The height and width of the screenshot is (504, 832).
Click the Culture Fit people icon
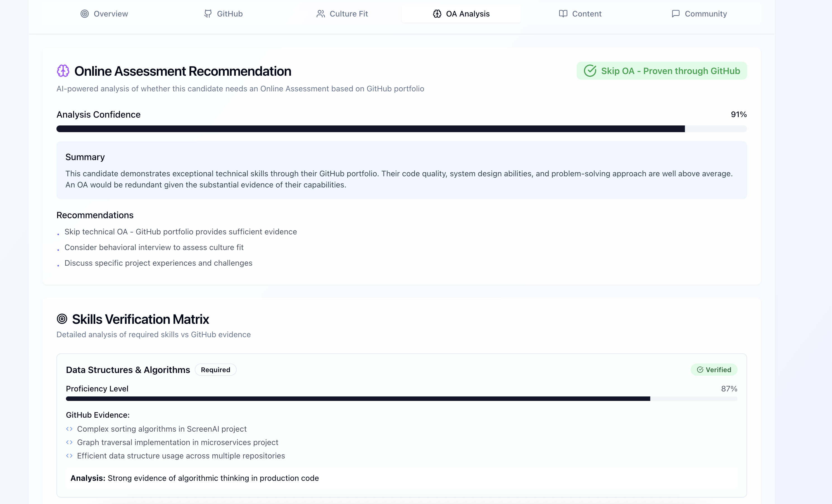[x=320, y=14]
